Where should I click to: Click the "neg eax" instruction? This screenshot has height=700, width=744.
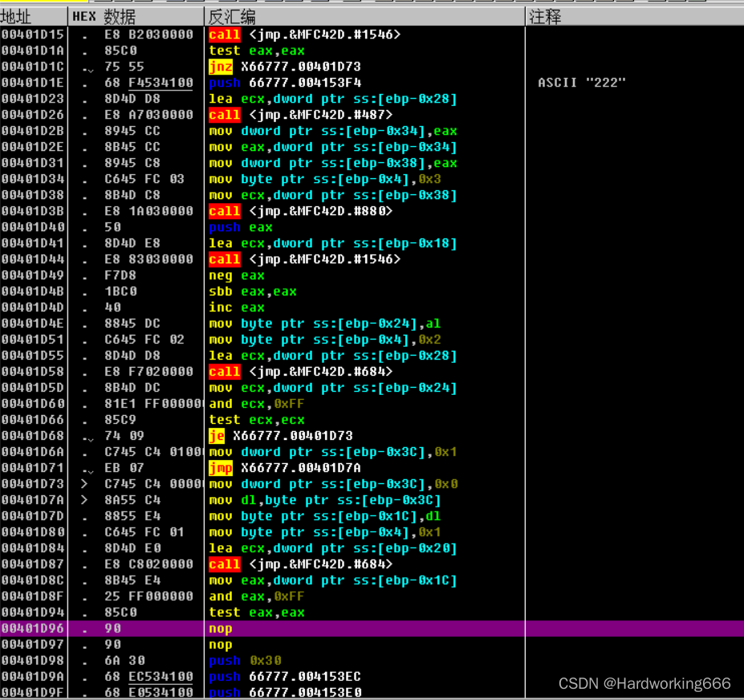(237, 275)
